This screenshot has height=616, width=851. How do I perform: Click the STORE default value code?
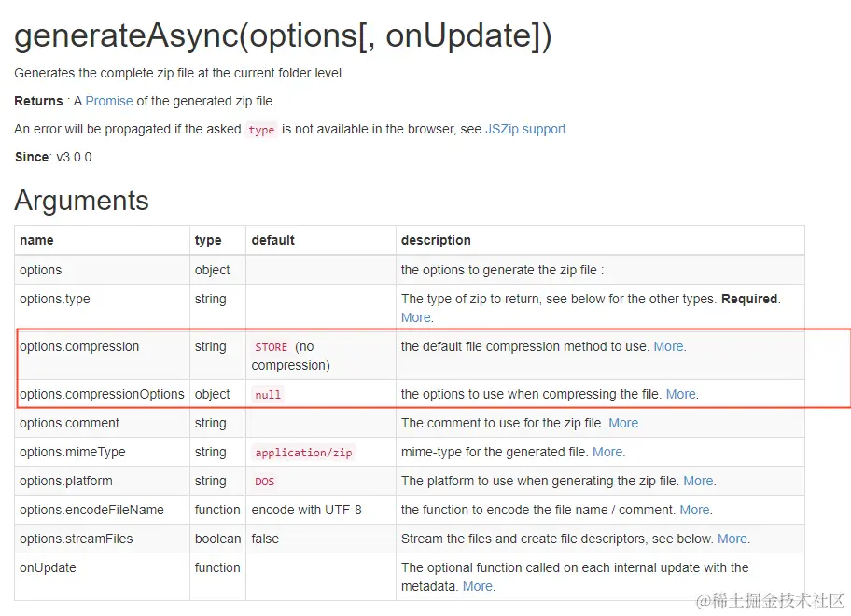(x=272, y=347)
